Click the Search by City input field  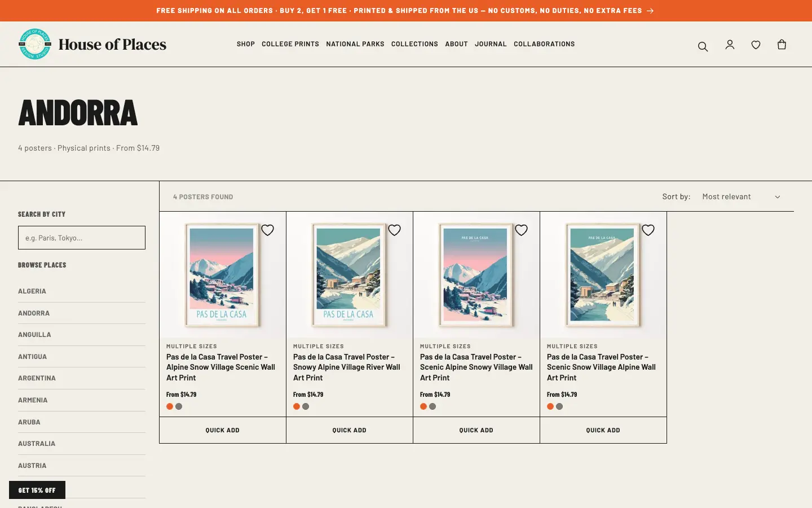point(82,238)
